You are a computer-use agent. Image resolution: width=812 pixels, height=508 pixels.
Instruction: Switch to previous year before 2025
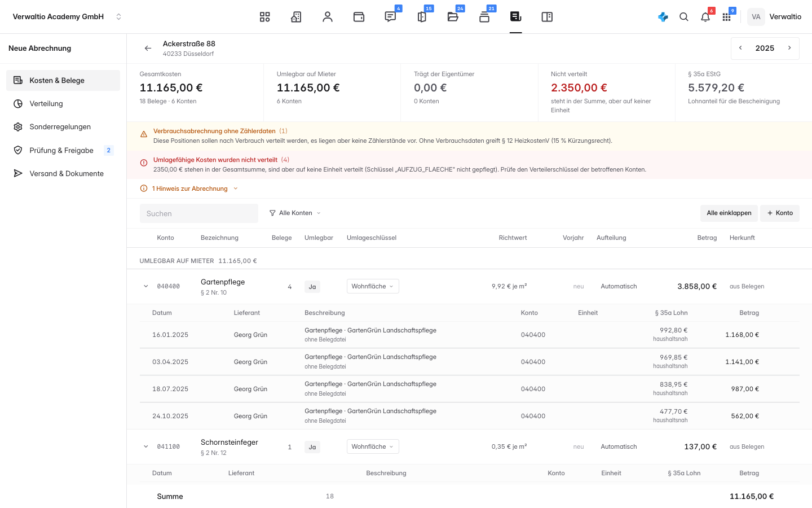point(740,48)
